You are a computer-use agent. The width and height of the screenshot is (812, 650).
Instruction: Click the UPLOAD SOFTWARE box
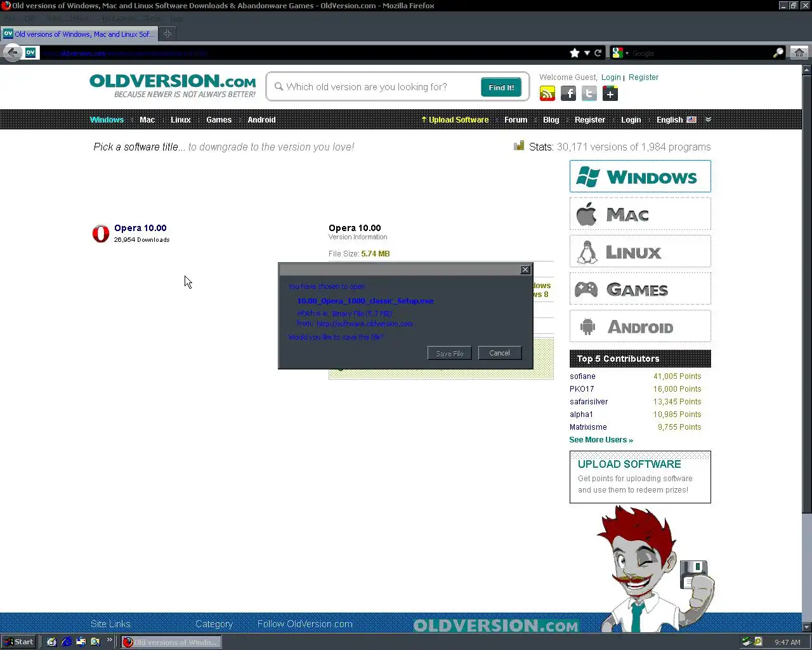(x=640, y=477)
